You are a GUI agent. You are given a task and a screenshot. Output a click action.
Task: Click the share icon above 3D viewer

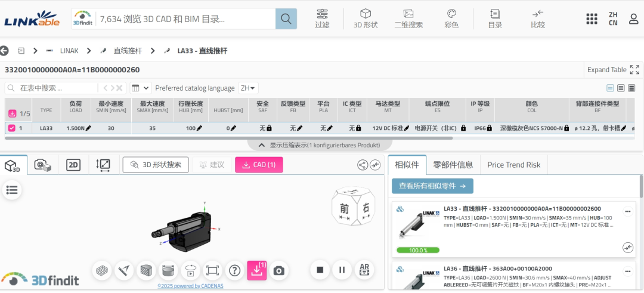363,165
